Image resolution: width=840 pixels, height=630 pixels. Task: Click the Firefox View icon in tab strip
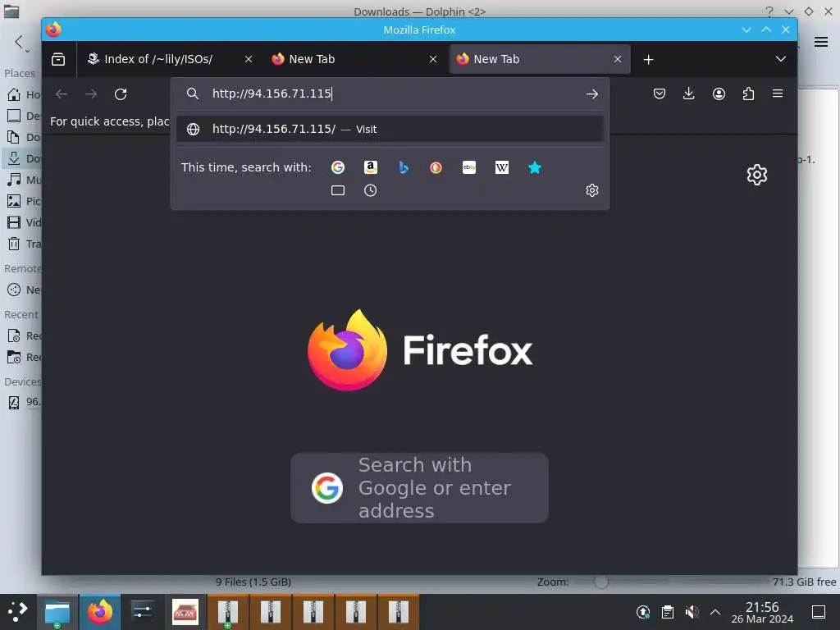(58, 59)
